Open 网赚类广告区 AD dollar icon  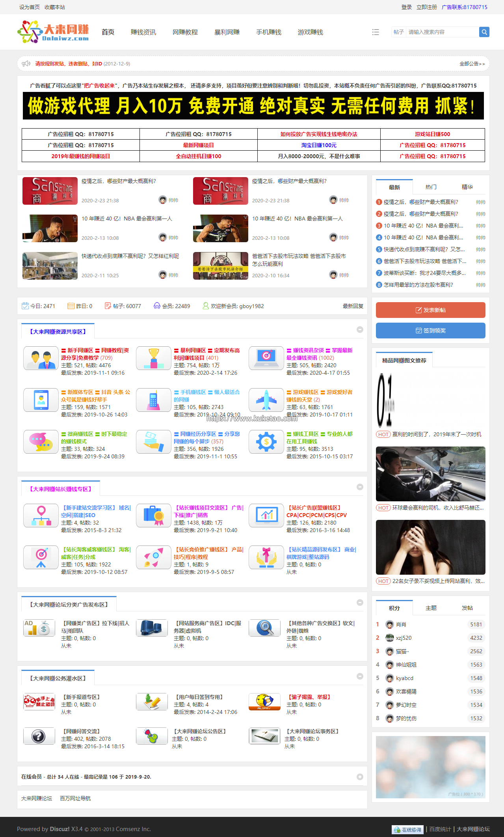[x=39, y=628]
